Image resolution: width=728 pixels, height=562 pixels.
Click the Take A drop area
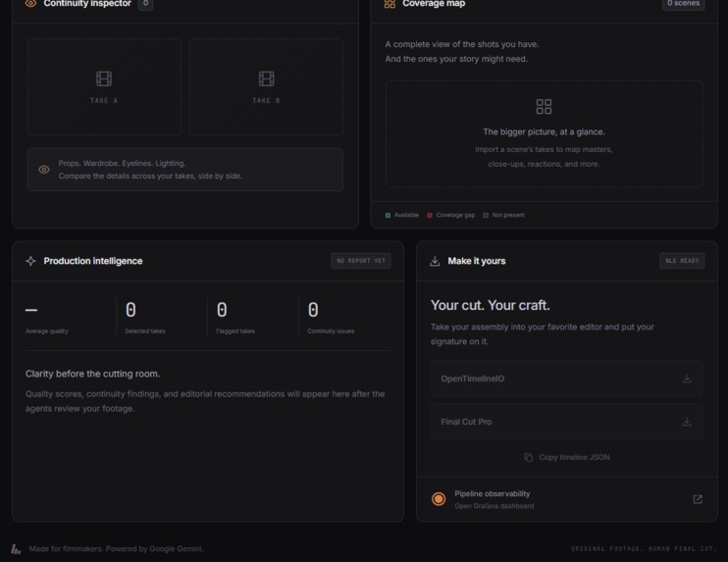104,86
